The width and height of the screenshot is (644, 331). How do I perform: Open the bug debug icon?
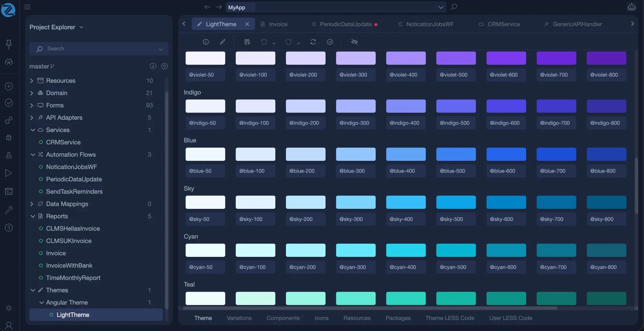pos(9,138)
